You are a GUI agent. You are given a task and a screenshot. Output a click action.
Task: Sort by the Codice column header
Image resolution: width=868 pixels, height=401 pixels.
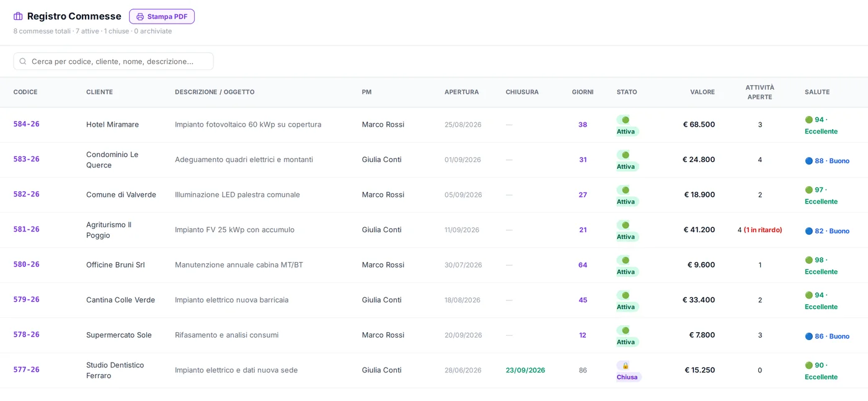(x=25, y=92)
